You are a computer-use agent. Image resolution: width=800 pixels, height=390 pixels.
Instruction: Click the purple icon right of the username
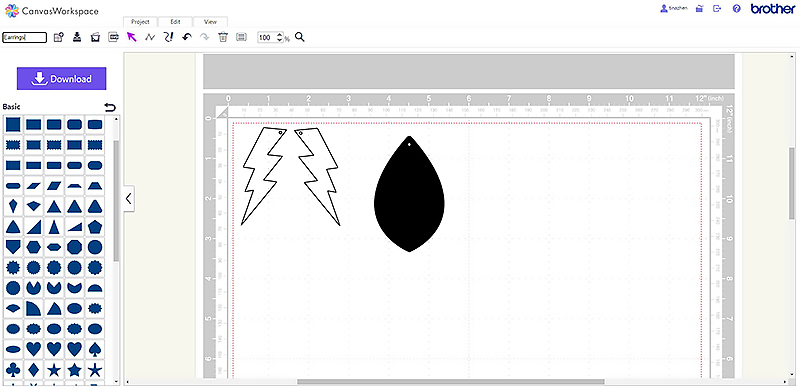point(700,9)
